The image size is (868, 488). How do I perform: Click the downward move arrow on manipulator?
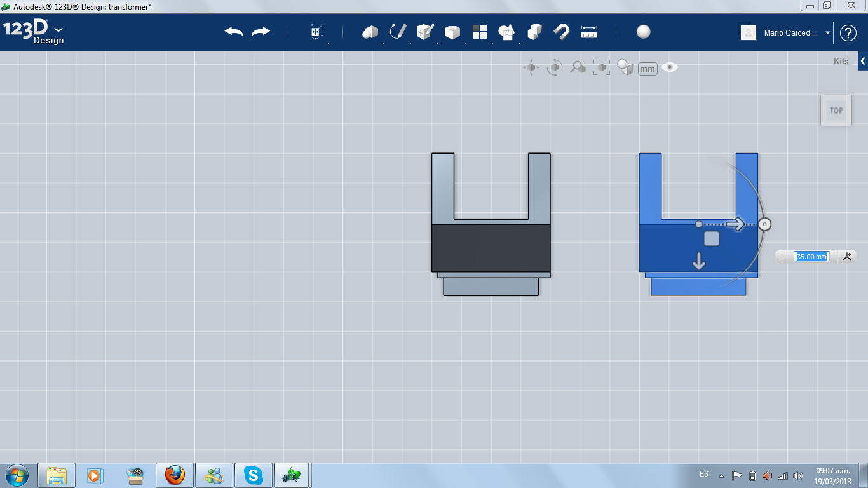699,261
